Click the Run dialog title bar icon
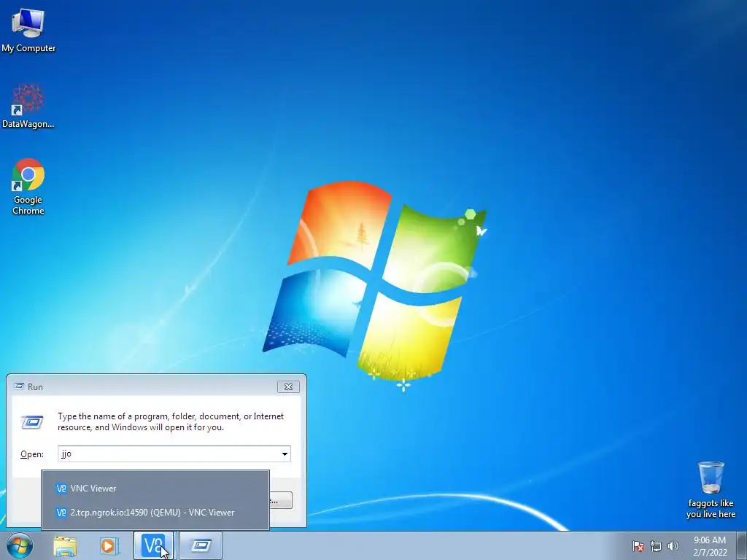 [18, 386]
